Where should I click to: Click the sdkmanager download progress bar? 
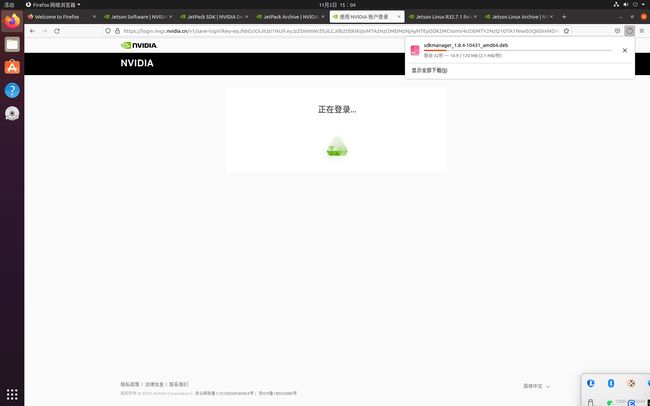pyautogui.click(x=518, y=50)
